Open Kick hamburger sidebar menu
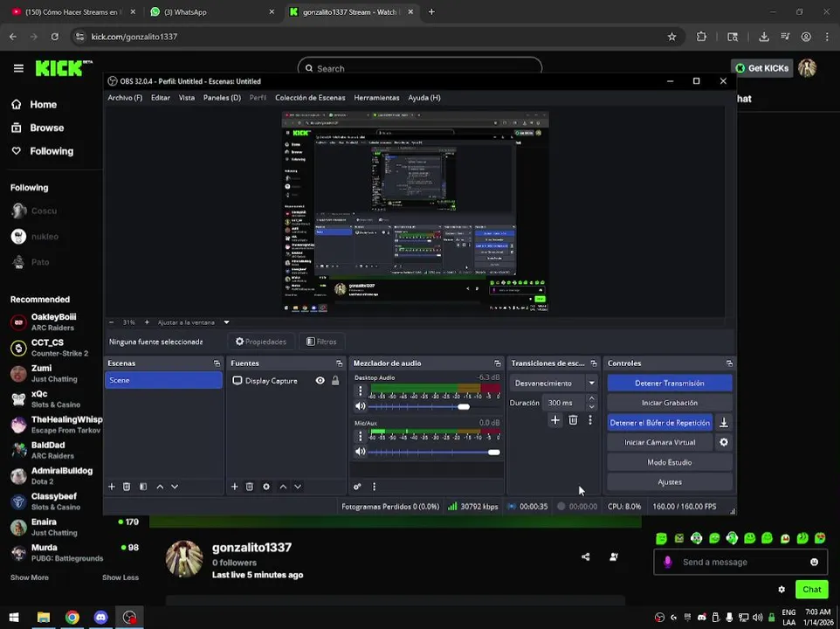The image size is (840, 629). pos(18,68)
